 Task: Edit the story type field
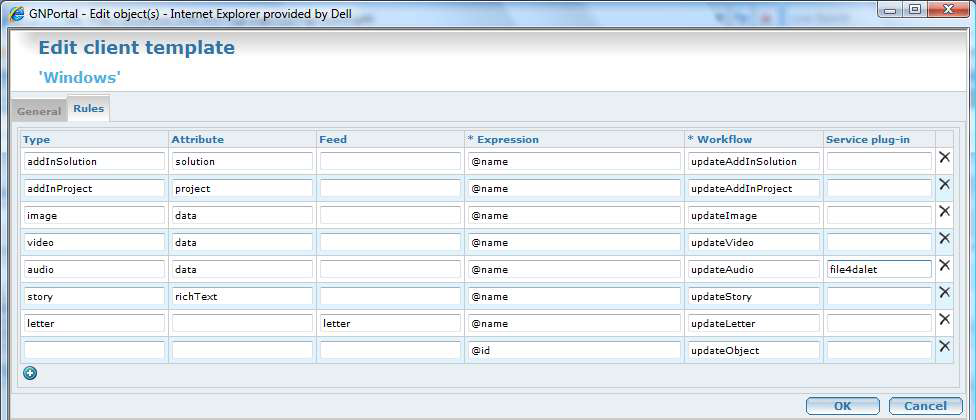point(94,296)
